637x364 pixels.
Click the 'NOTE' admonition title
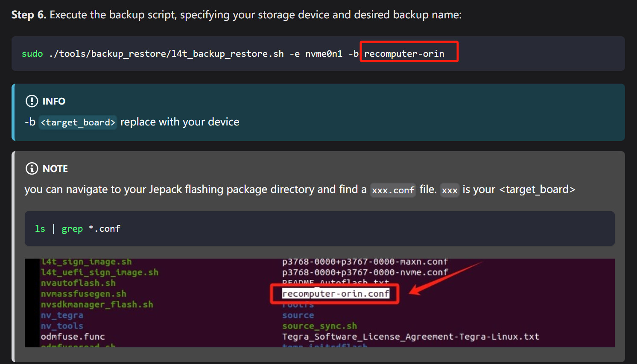click(55, 169)
